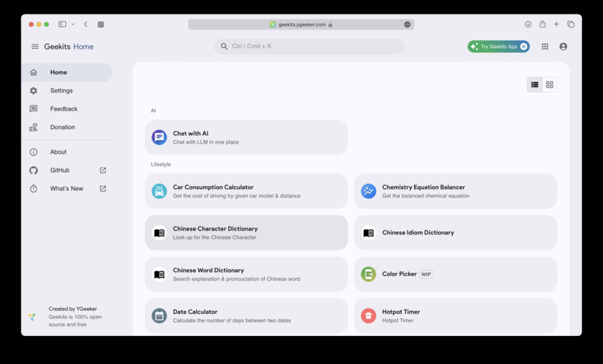Open the Color Picker card
This screenshot has height=364, width=603.
click(x=456, y=274)
